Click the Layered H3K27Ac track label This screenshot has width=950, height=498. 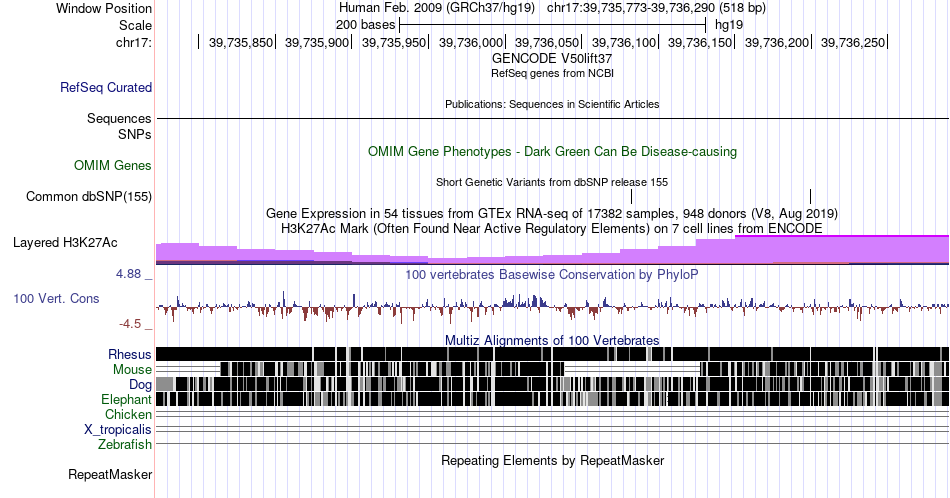(65, 242)
